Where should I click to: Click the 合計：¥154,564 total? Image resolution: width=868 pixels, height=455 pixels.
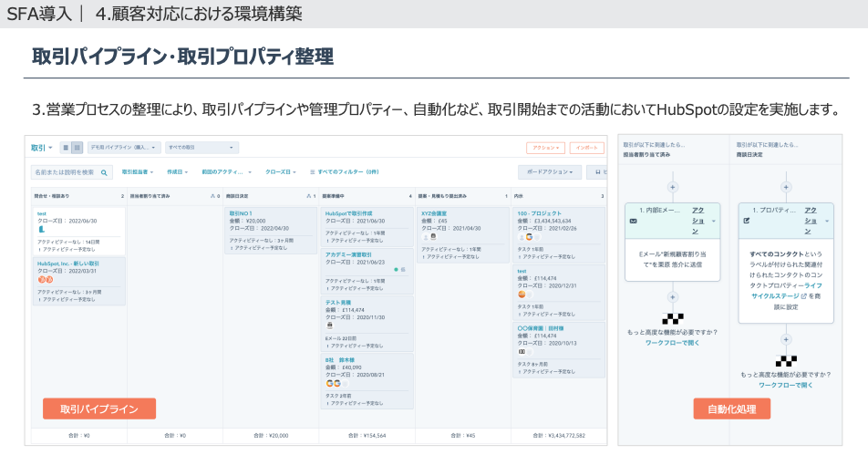tap(367, 436)
